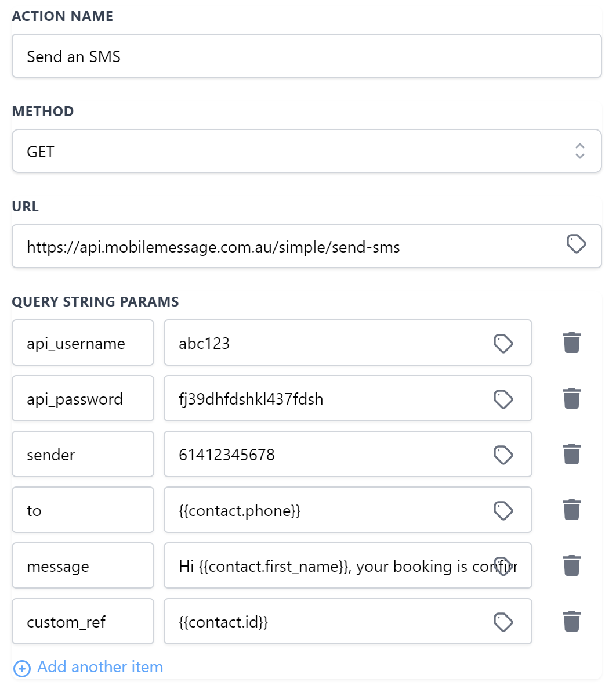Click the tag icon in URL field
The image size is (616, 685).
(576, 244)
